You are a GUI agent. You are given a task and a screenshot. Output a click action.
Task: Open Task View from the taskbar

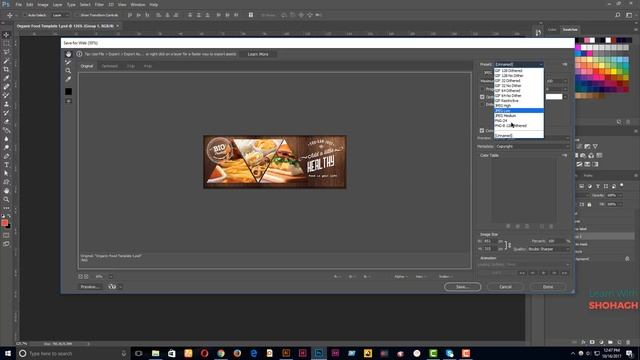[x=139, y=353]
